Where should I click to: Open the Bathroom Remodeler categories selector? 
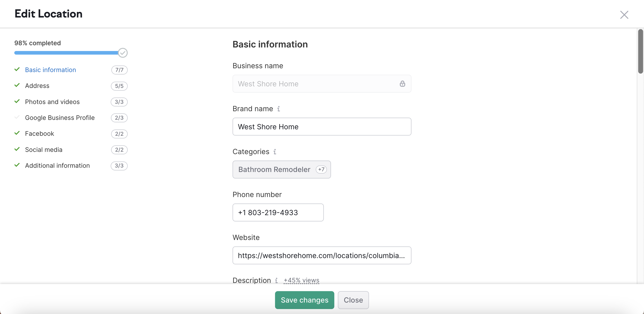point(274,169)
